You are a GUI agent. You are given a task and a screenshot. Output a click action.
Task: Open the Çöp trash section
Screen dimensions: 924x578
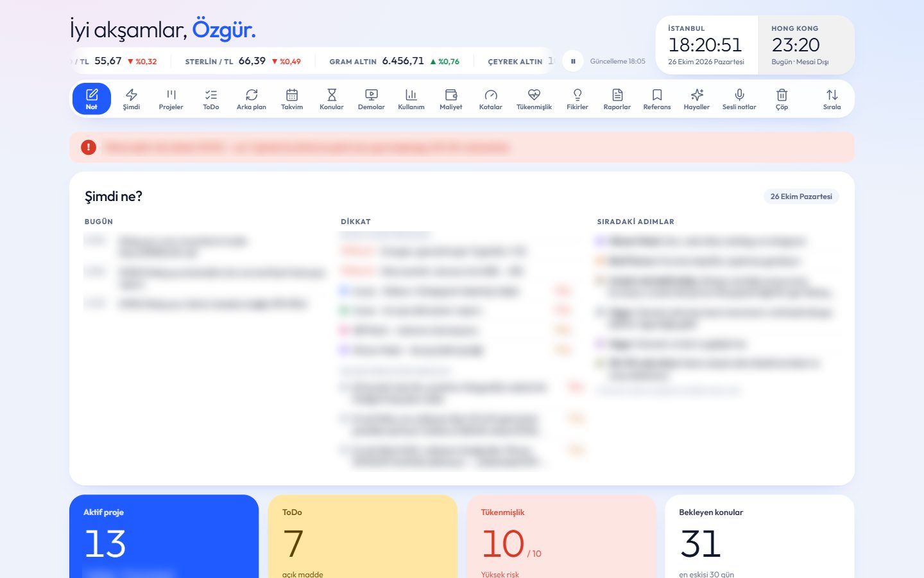(782, 99)
